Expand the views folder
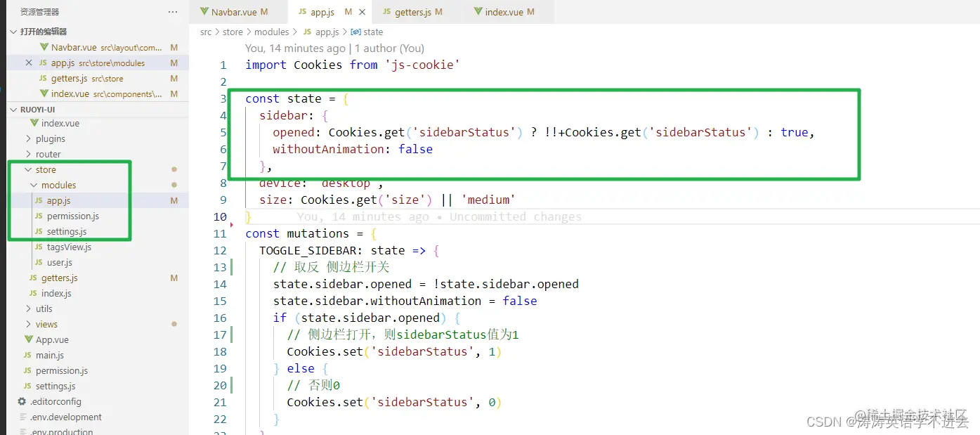 (x=46, y=324)
